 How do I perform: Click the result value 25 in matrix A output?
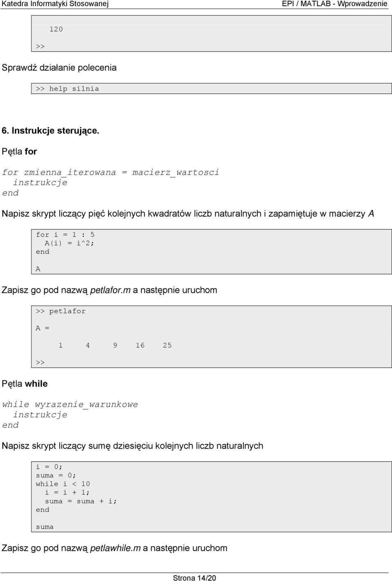(x=167, y=345)
